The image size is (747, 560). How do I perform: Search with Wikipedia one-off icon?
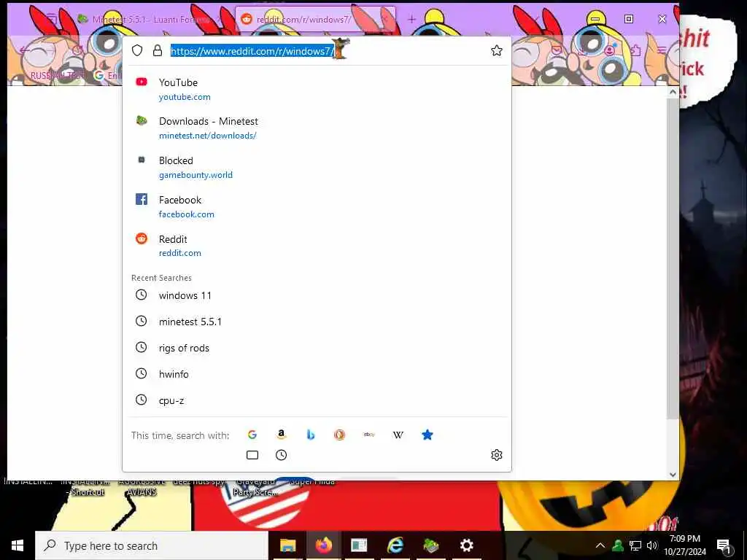(x=398, y=435)
